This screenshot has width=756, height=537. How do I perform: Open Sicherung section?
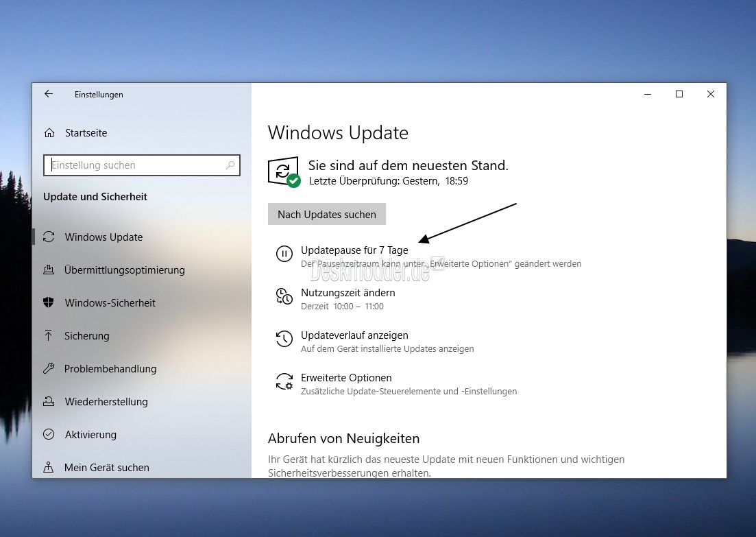[87, 336]
